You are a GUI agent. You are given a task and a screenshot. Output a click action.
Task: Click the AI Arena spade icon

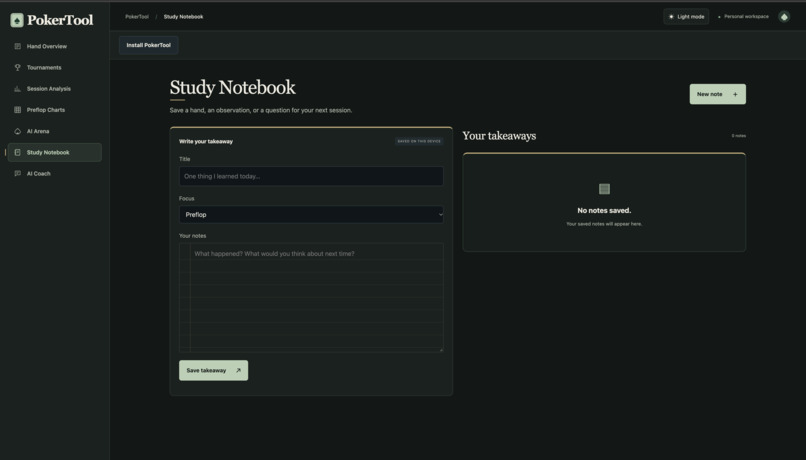[x=17, y=131]
